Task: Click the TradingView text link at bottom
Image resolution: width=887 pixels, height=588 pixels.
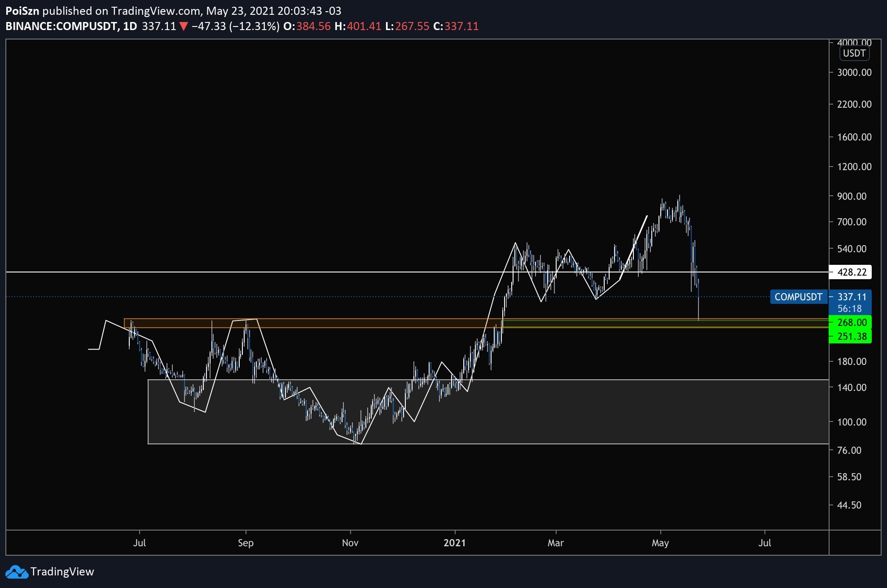Action: 62,572
